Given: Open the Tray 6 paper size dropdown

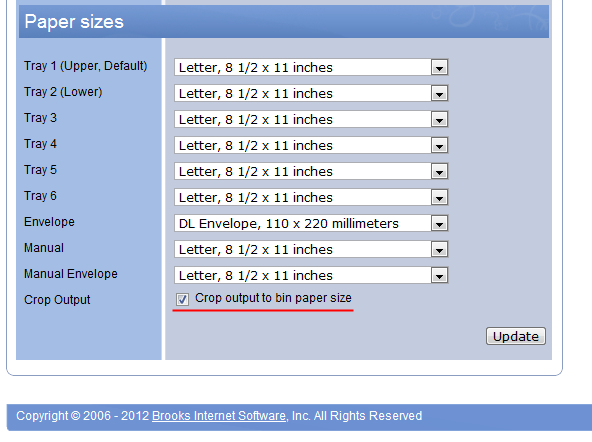Looking at the screenshot, I should (x=311, y=197).
